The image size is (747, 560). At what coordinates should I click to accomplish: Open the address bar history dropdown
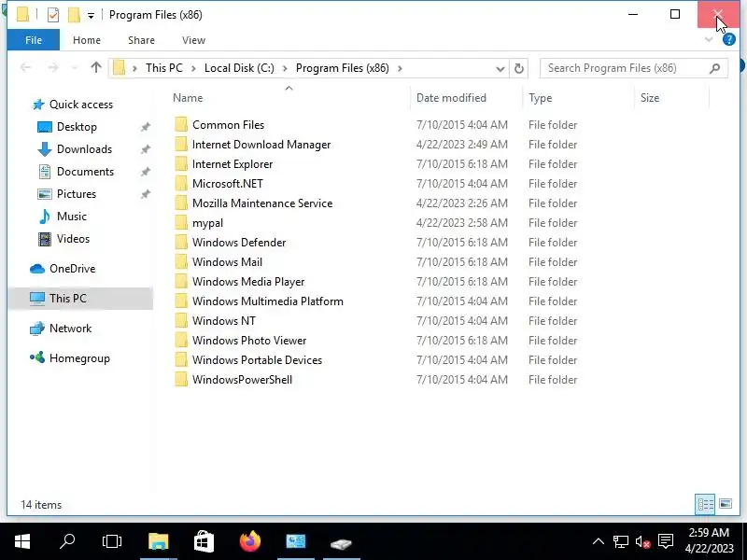[x=500, y=68]
